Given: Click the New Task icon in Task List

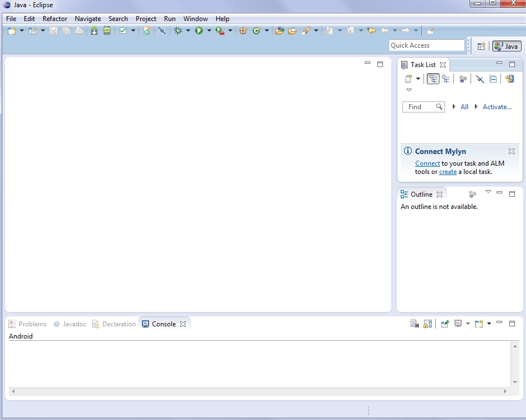Looking at the screenshot, I should click(x=408, y=79).
